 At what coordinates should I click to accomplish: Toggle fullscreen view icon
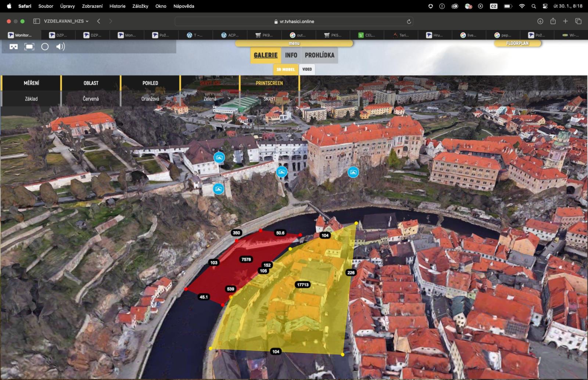[29, 47]
